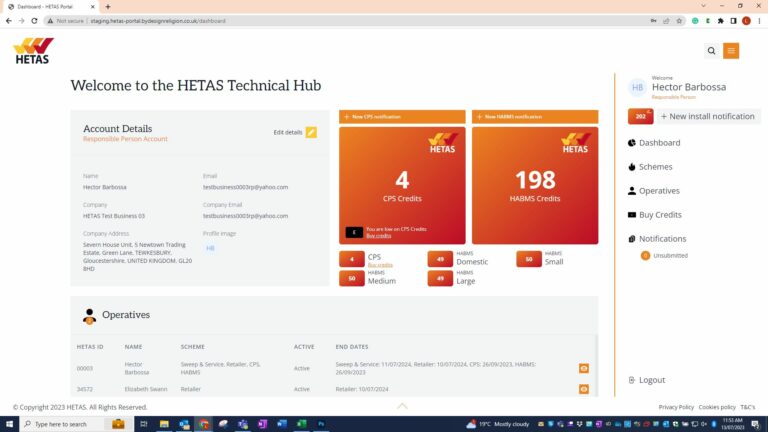The height and width of the screenshot is (432, 768).
Task: Click Buy credits link under CPS count
Action: (x=380, y=265)
